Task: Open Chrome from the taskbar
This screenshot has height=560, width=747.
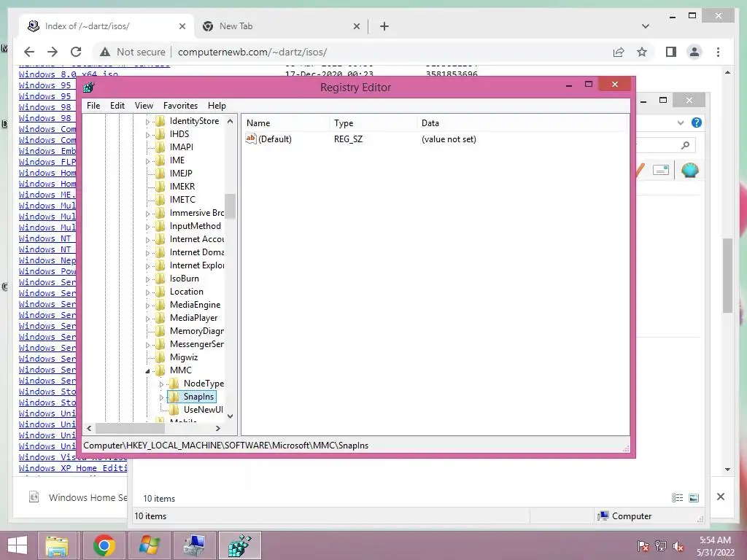Action: pos(104,545)
